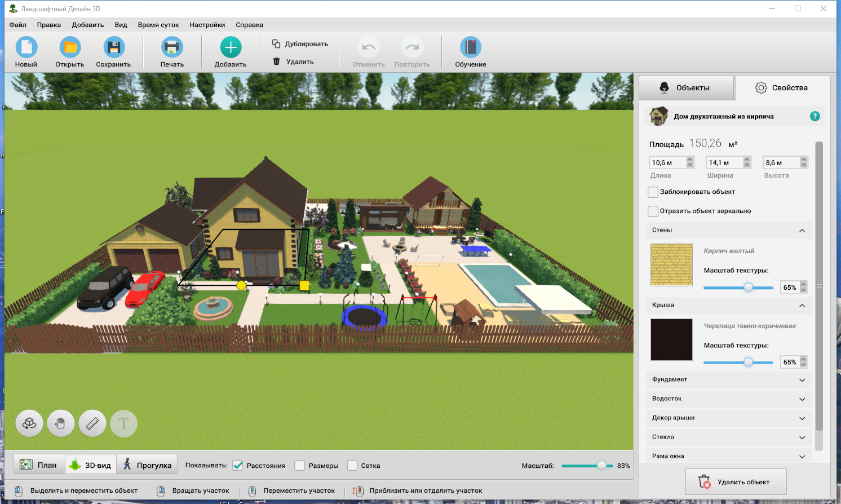
Task: Expand the Рама окна section
Action: click(x=729, y=456)
